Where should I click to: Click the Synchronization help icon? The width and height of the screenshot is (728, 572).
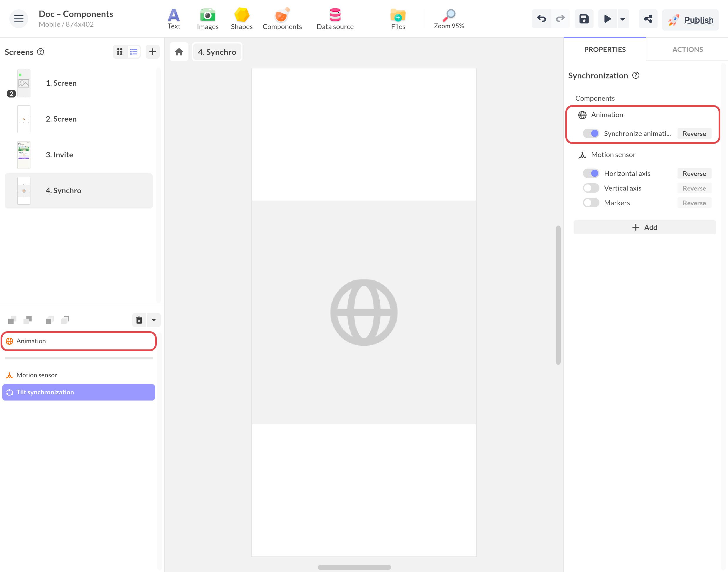636,75
